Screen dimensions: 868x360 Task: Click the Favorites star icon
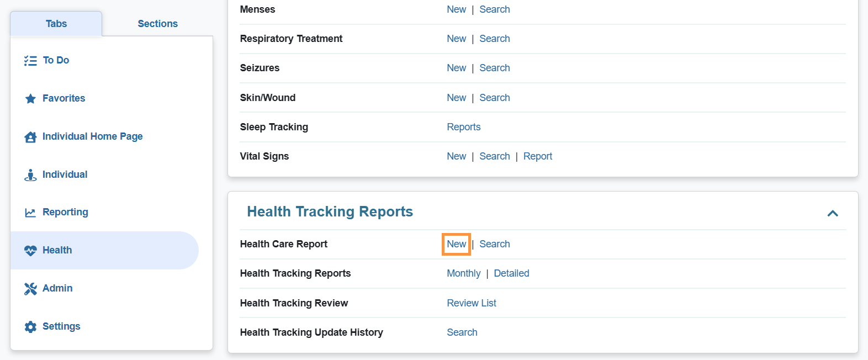(30, 98)
